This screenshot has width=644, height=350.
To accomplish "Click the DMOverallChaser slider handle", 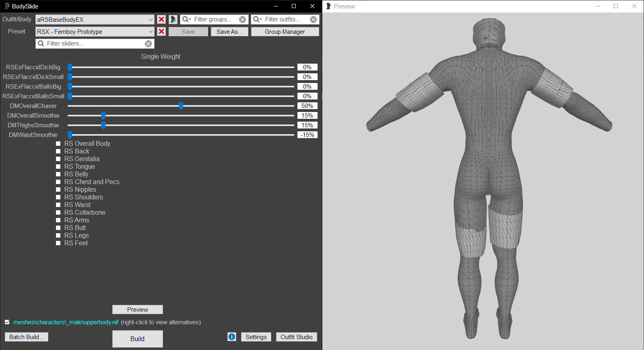I will click(x=181, y=106).
